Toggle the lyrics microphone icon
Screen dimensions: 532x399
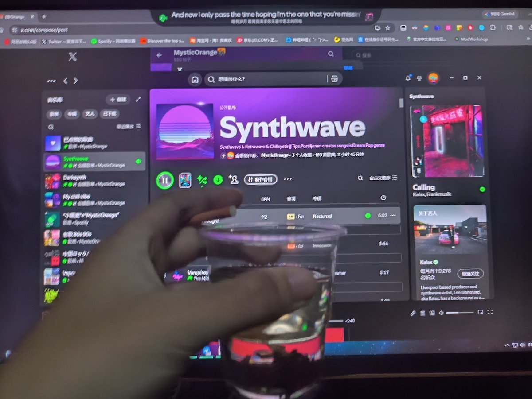[413, 313]
